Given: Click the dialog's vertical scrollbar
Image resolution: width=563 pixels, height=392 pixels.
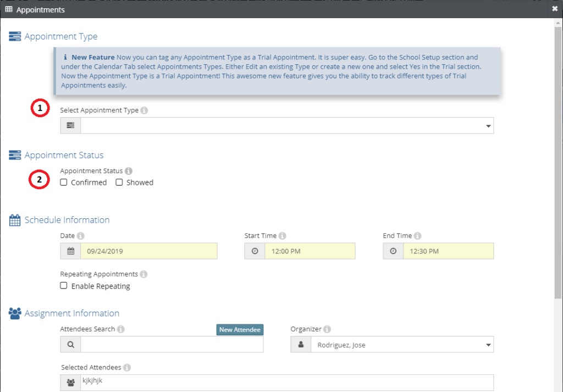Looking at the screenshot, I should 558,165.
